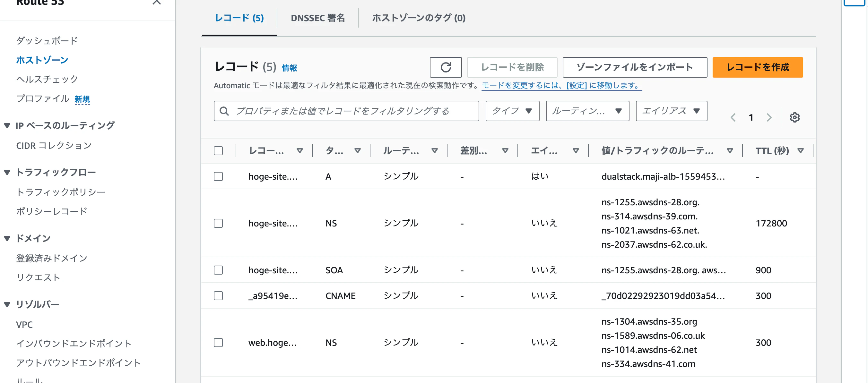Open プロファイル in the sidebar
The height and width of the screenshot is (383, 868).
pyautogui.click(x=42, y=98)
